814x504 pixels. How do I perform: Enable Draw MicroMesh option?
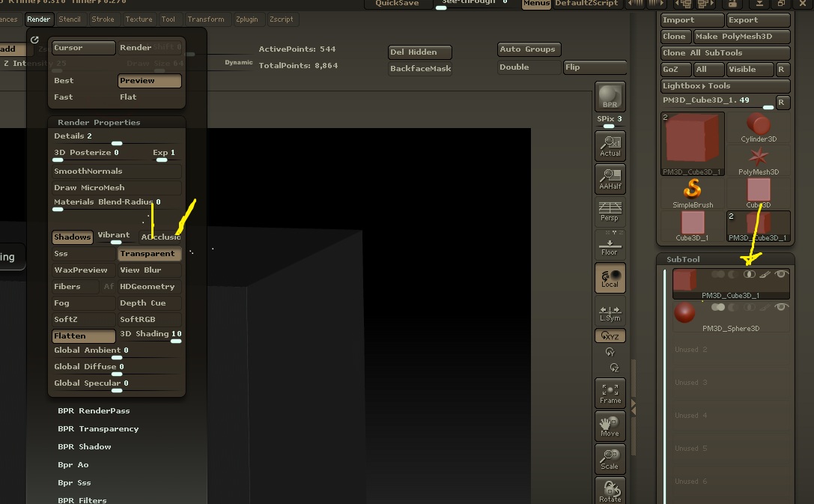(x=117, y=188)
